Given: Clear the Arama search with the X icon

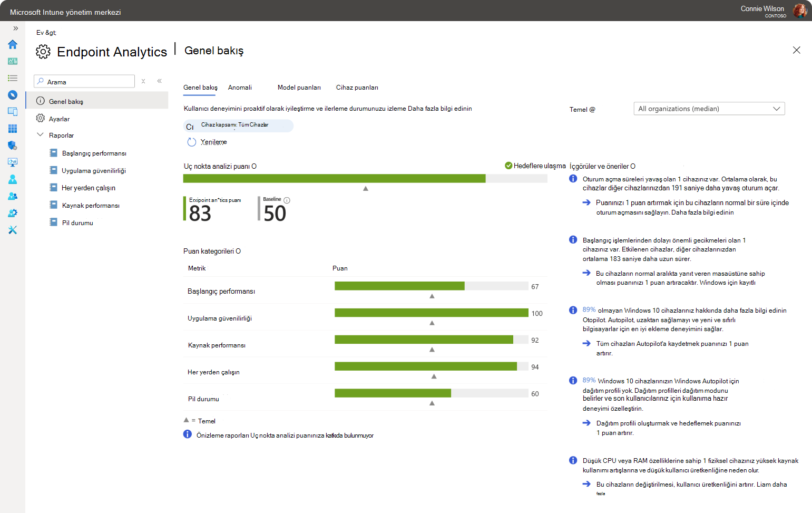Looking at the screenshot, I should (143, 81).
